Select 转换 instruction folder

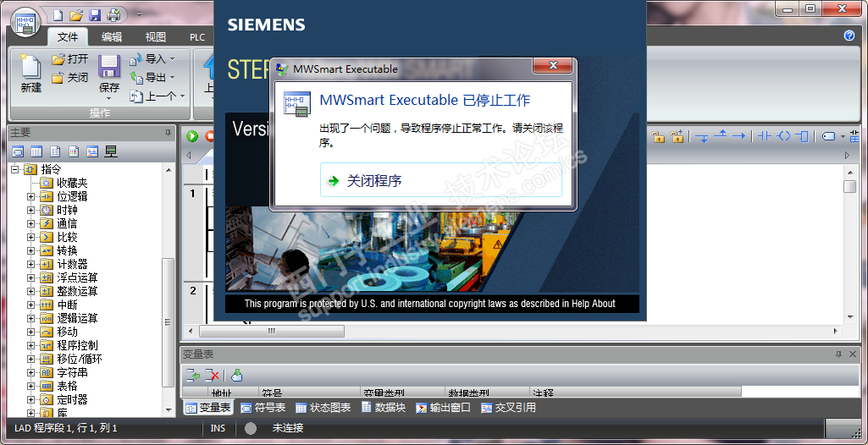click(x=67, y=250)
